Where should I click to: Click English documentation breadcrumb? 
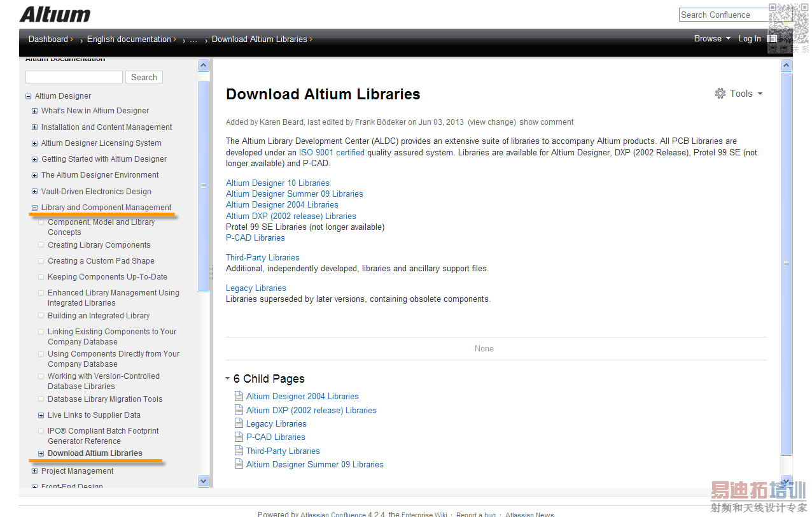[x=129, y=39]
